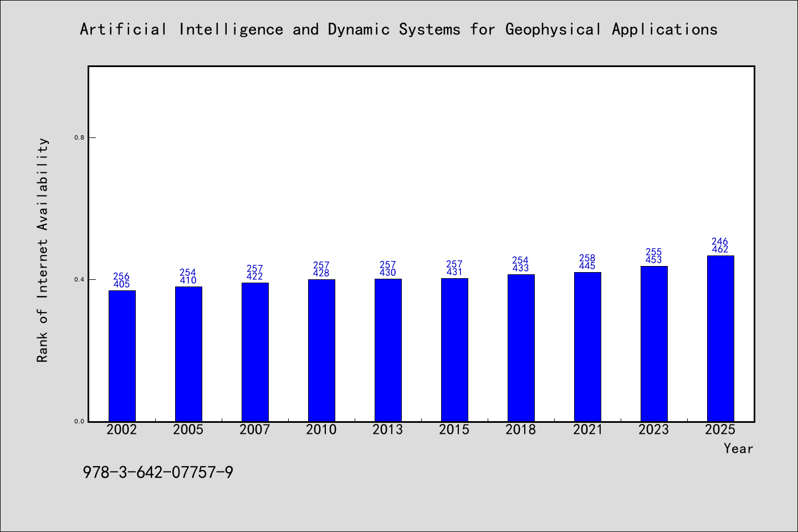The image size is (798, 532).
Task: Click the 0.8 y-axis tick label
Action: coord(79,137)
